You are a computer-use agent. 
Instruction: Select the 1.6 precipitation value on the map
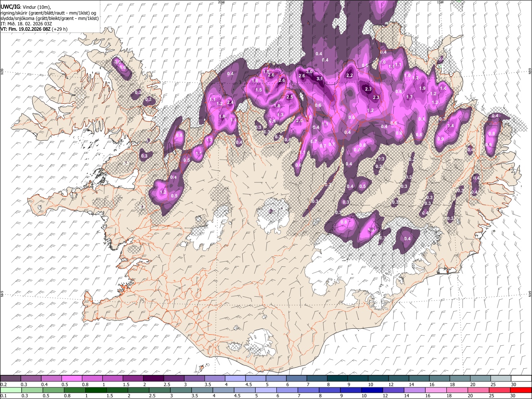(255, 81)
